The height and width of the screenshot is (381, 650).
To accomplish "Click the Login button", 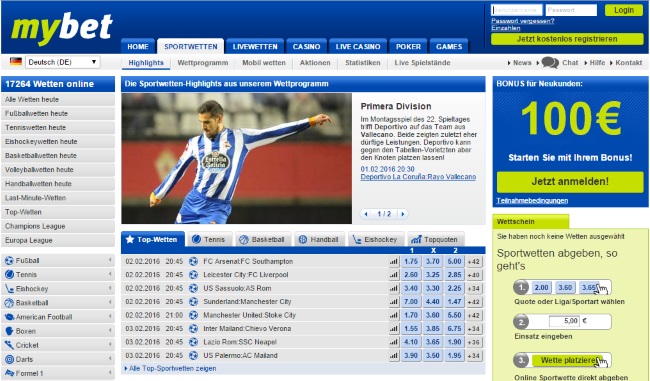I will pyautogui.click(x=623, y=10).
